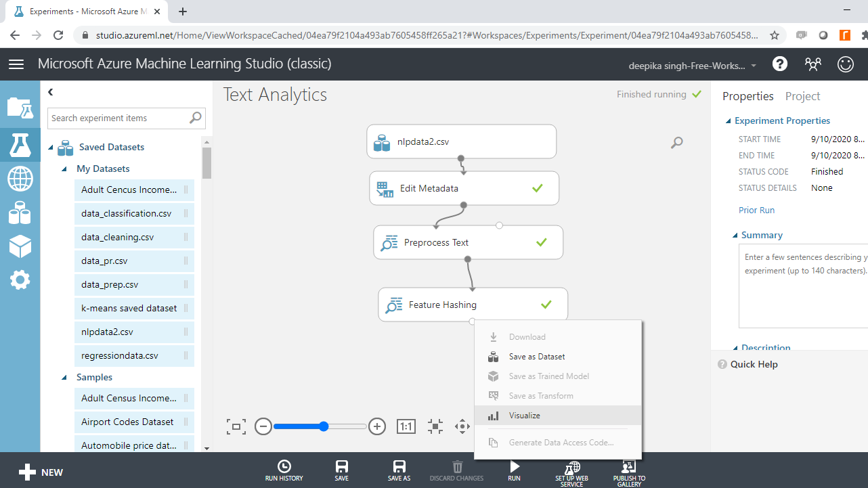Click the Text Analytics experiment title
The height and width of the screenshot is (488, 868).
coord(275,95)
